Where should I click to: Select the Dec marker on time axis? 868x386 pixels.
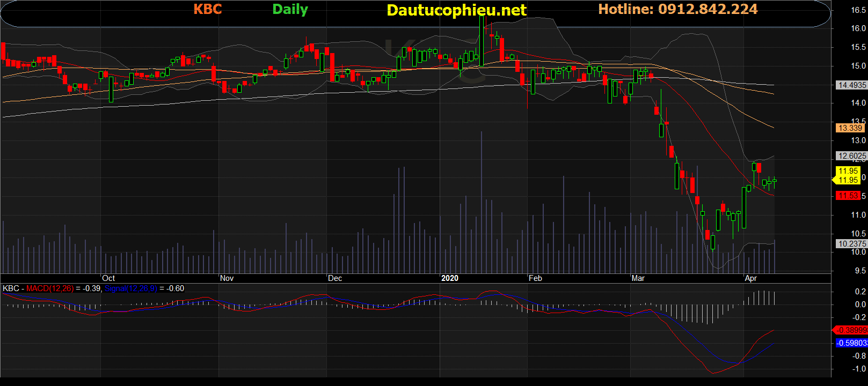(x=335, y=278)
